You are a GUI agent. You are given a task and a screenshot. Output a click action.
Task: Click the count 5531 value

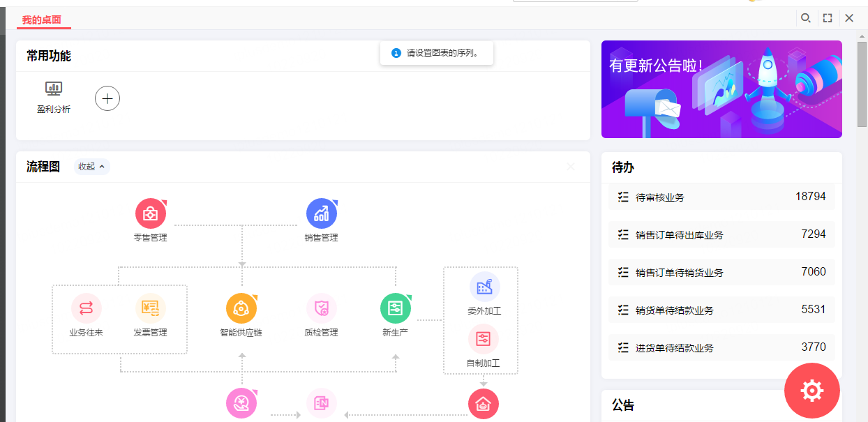coord(814,310)
